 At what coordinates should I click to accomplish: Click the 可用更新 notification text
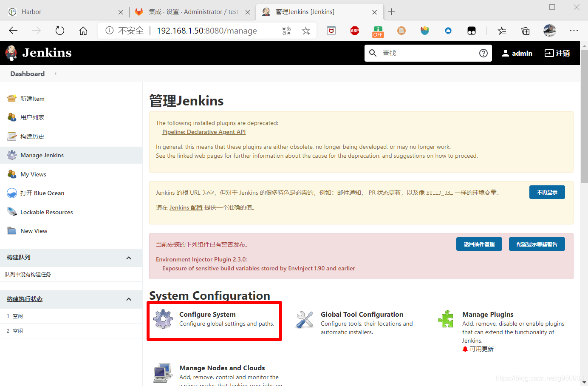pyautogui.click(x=482, y=349)
